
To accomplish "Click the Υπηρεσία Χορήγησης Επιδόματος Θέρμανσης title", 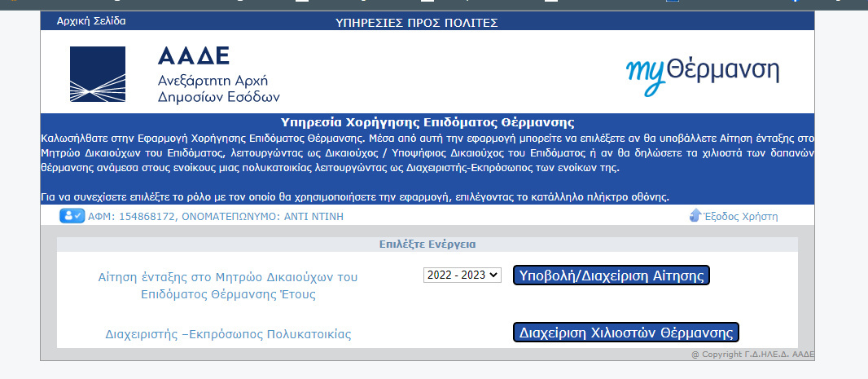I will coord(427,123).
